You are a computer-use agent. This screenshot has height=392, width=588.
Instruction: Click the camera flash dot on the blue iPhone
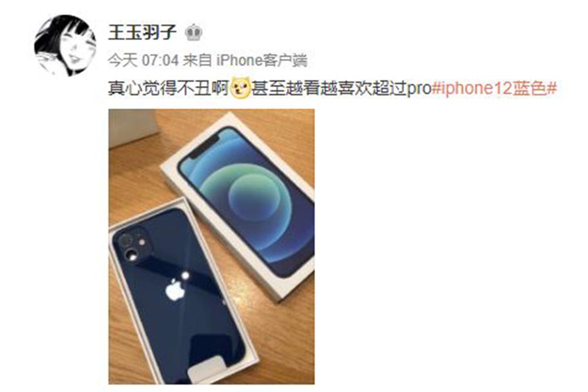142,241
